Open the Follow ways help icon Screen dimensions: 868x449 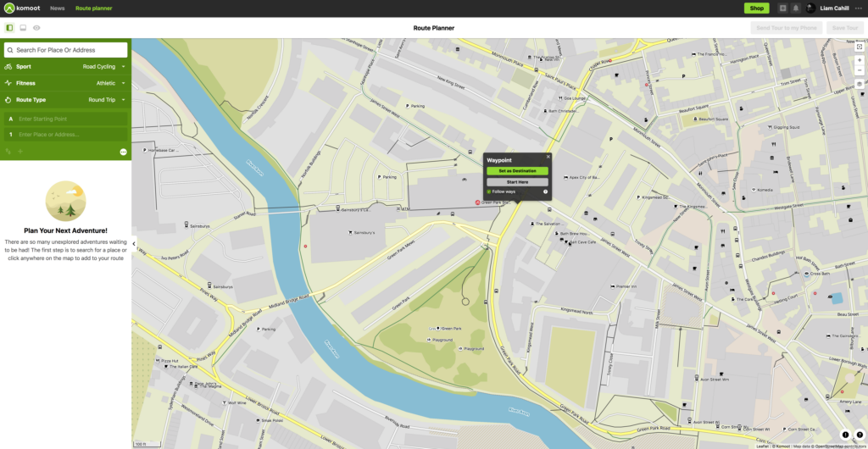(545, 191)
